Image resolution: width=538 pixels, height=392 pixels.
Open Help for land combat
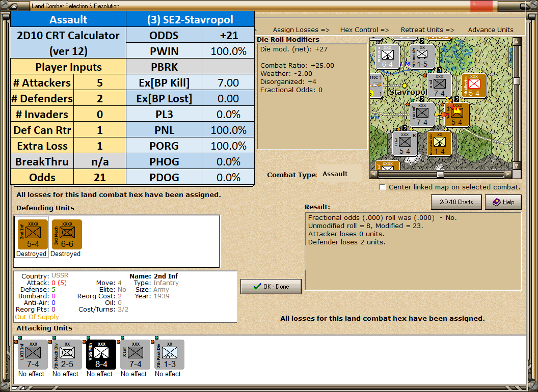[x=503, y=202]
